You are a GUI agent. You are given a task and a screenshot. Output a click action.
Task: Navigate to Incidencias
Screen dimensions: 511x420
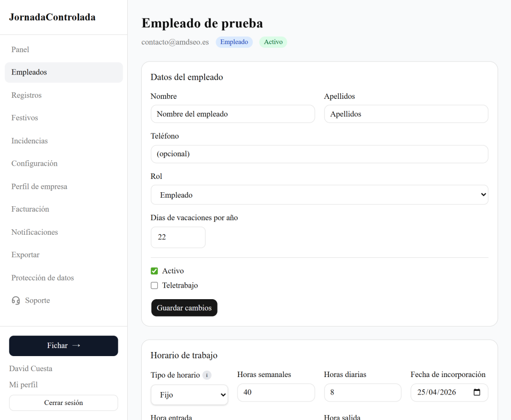click(x=30, y=141)
